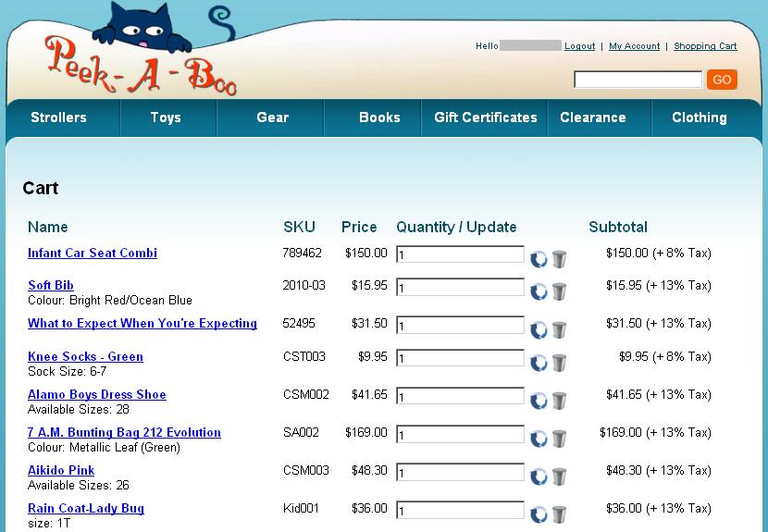Open 7 A.M. Bunting Bag 212 Evolution link
Image resolution: width=768 pixels, height=532 pixels.
tap(124, 433)
